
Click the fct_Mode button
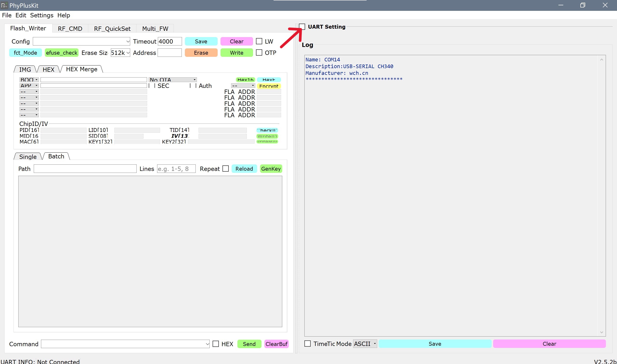tap(25, 52)
